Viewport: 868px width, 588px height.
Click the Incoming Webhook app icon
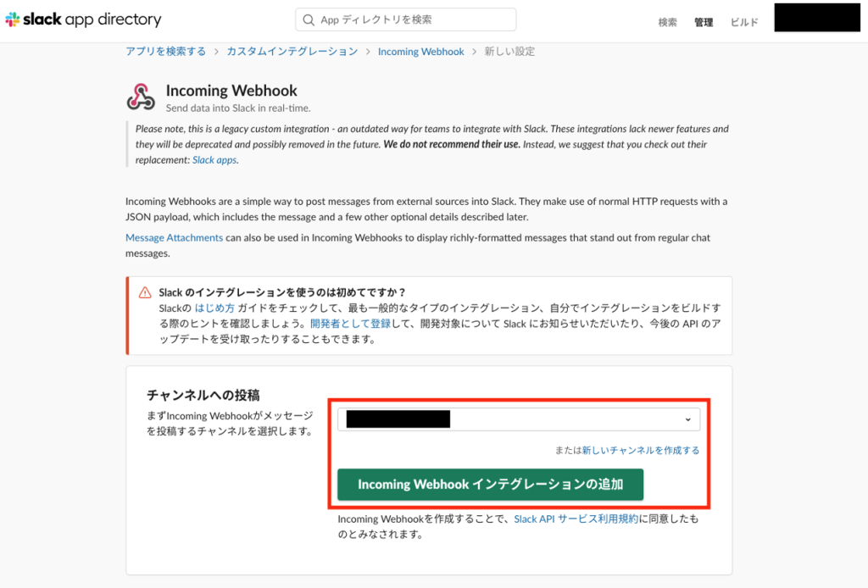pos(141,97)
